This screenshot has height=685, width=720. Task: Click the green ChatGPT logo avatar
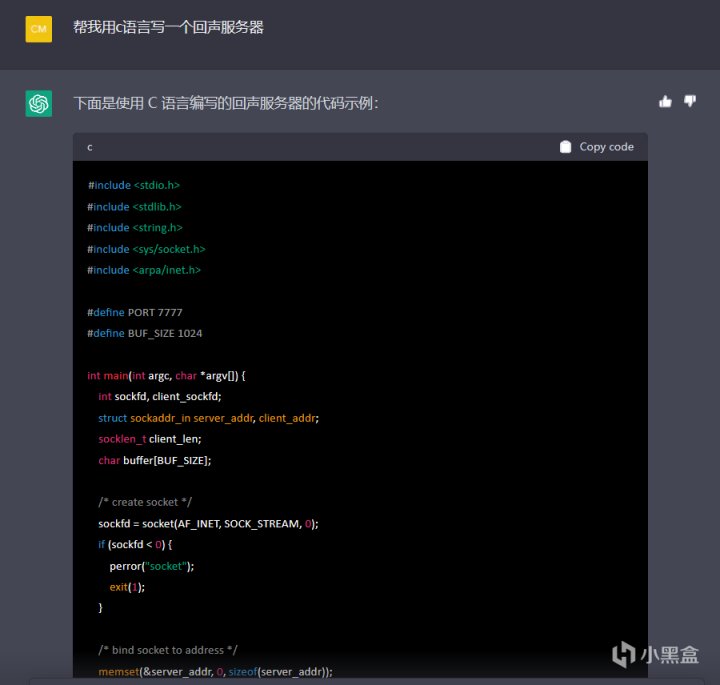(x=39, y=103)
